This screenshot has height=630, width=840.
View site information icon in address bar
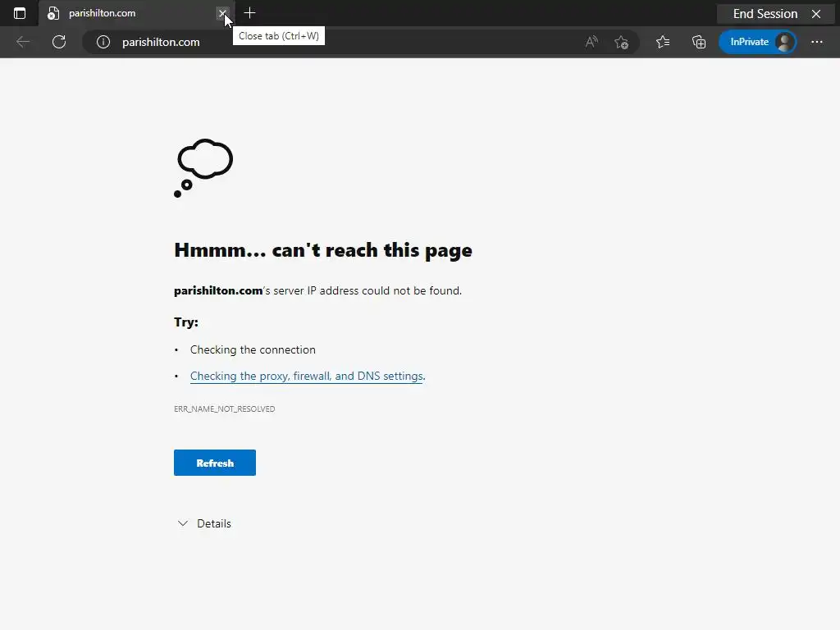pyautogui.click(x=103, y=42)
